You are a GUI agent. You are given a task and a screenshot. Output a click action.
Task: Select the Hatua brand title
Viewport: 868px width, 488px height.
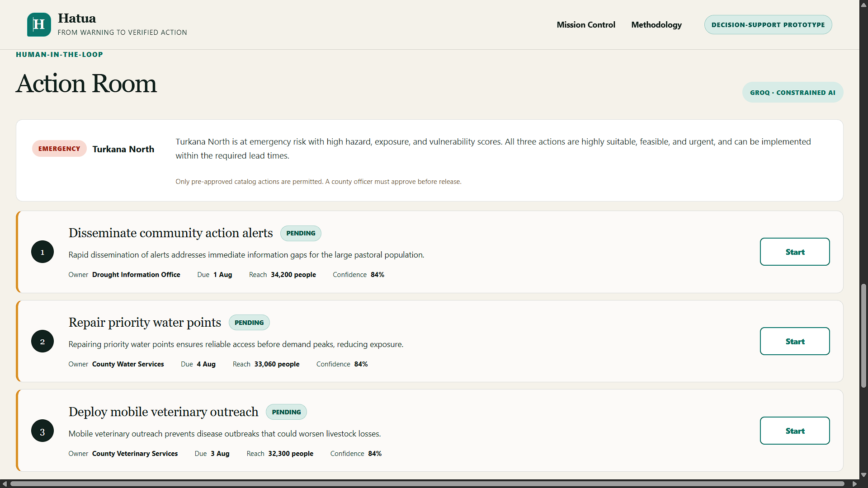[x=77, y=18]
